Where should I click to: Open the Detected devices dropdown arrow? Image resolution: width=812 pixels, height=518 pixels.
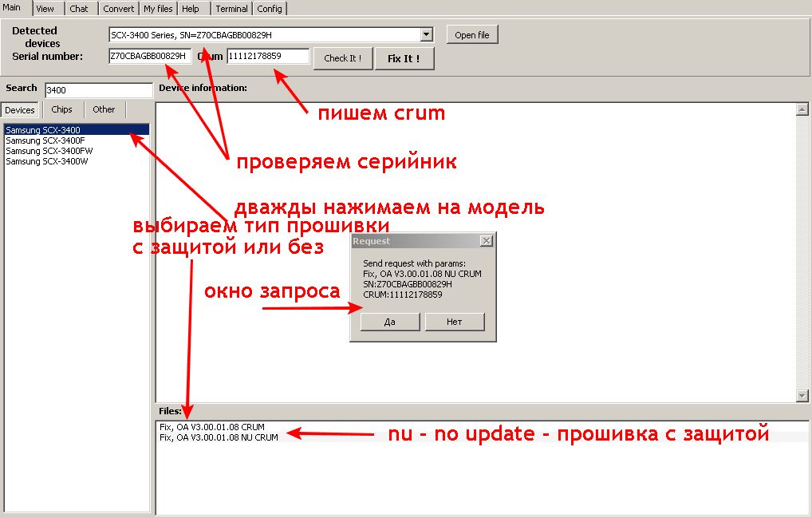click(x=427, y=34)
